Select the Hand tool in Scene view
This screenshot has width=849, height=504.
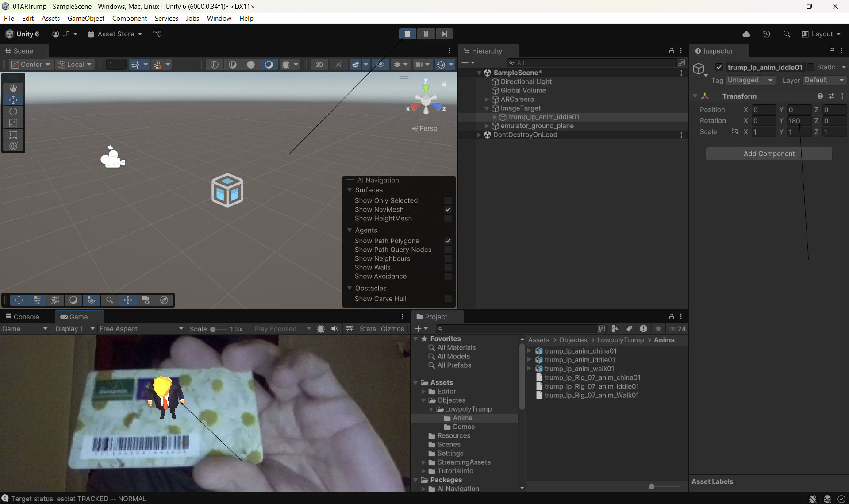coord(13,88)
